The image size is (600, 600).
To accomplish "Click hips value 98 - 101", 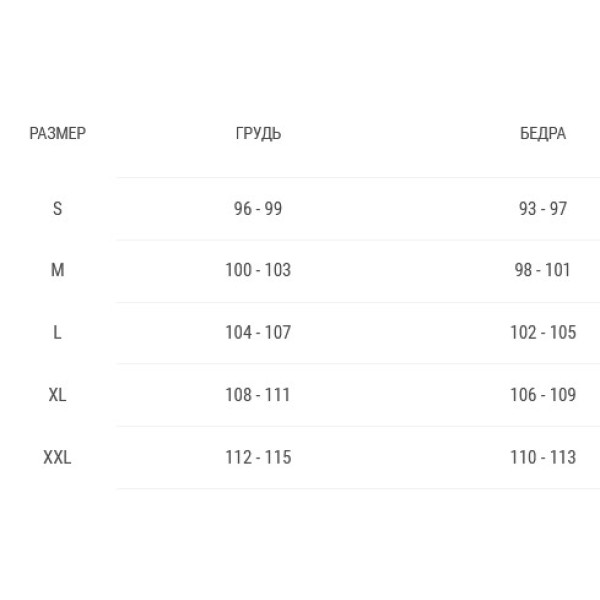I will point(543,270).
